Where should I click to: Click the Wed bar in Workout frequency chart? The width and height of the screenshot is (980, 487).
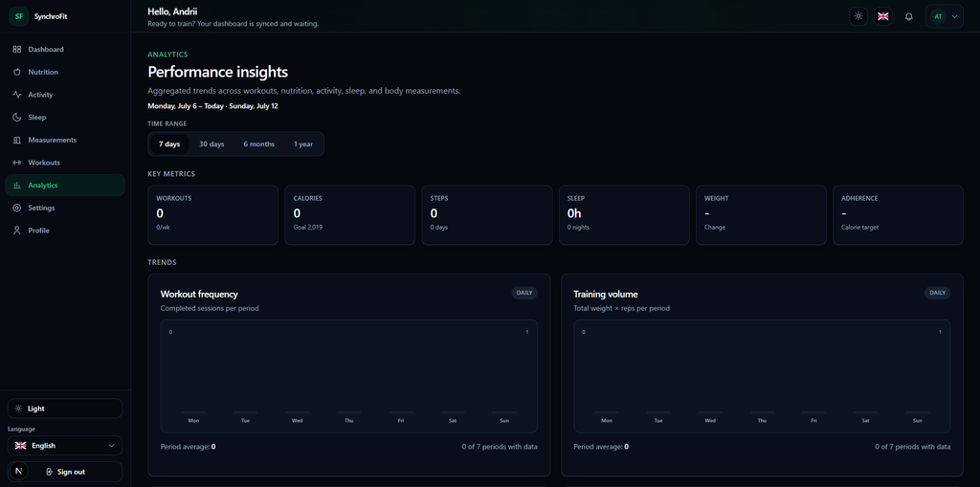point(298,412)
